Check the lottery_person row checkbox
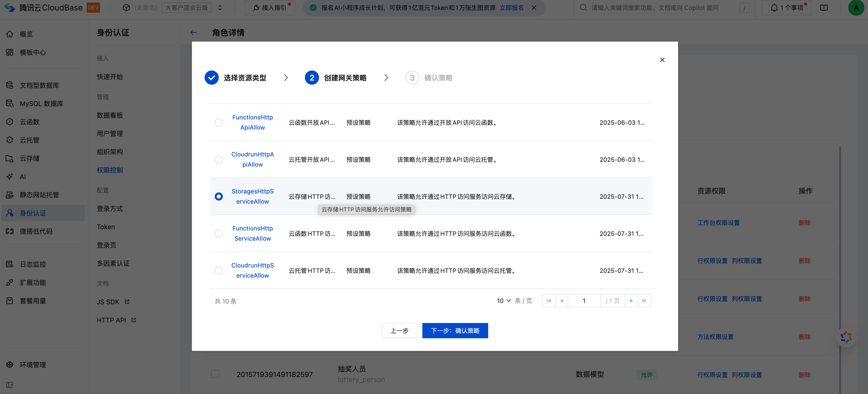The height and width of the screenshot is (394, 868). pyautogui.click(x=215, y=374)
